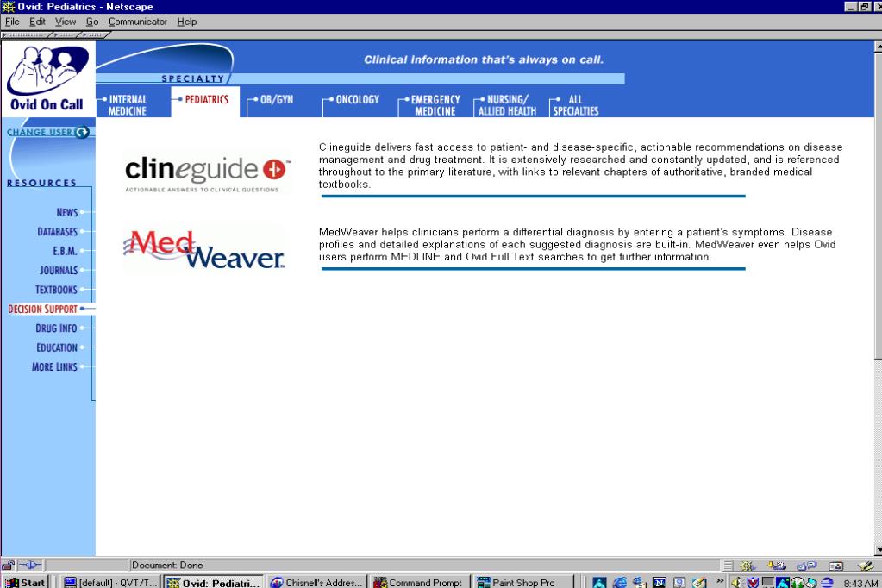Switch to the Nursing/Allied Health tab
This screenshot has height=588, width=882.
pyautogui.click(x=506, y=105)
